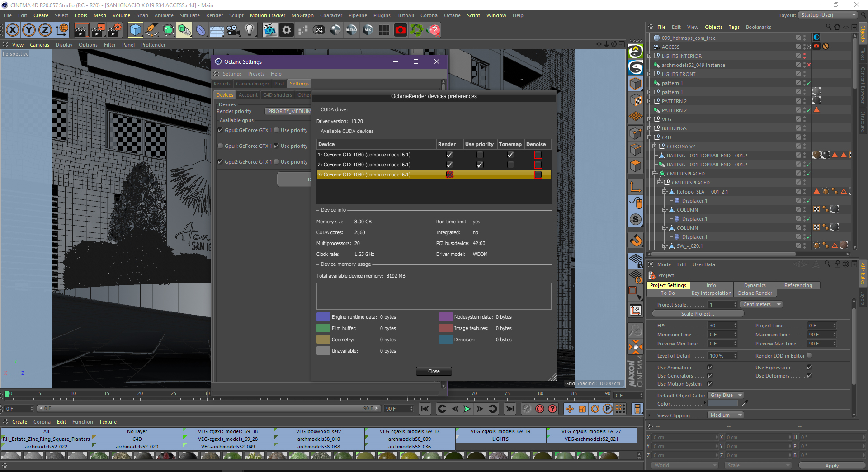Select the Enable Axis mode icon
Image resolution: width=868 pixels, height=472 pixels.
[636, 186]
